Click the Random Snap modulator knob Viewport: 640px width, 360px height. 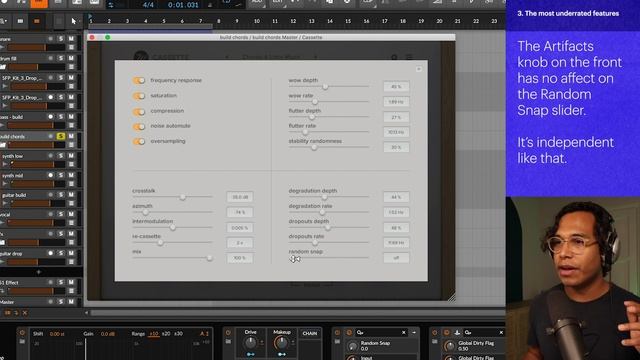(352, 346)
